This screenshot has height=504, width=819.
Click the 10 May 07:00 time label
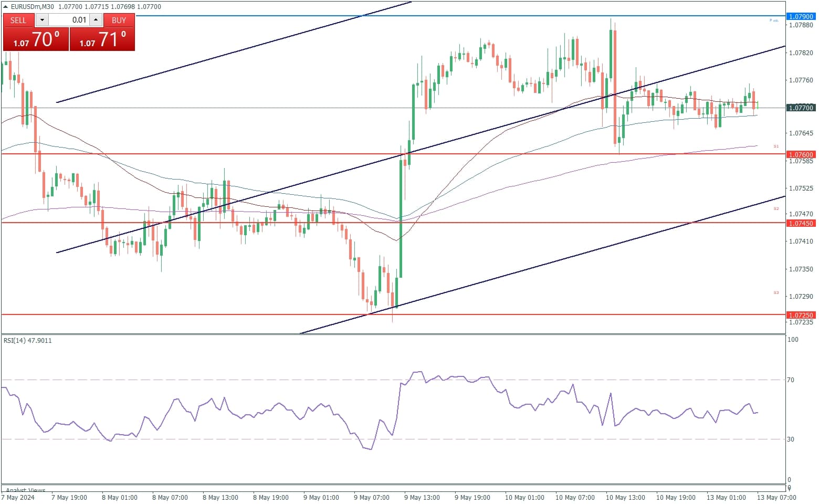[x=575, y=497]
